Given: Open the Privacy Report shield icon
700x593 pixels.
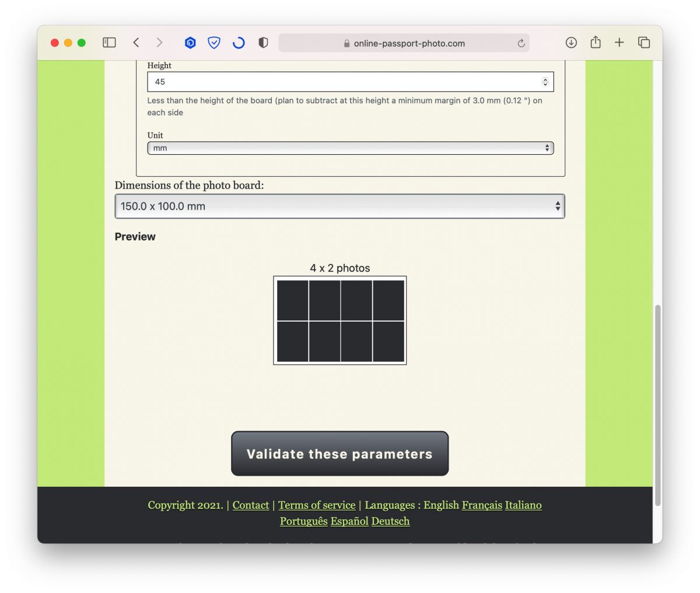Looking at the screenshot, I should coord(263,43).
